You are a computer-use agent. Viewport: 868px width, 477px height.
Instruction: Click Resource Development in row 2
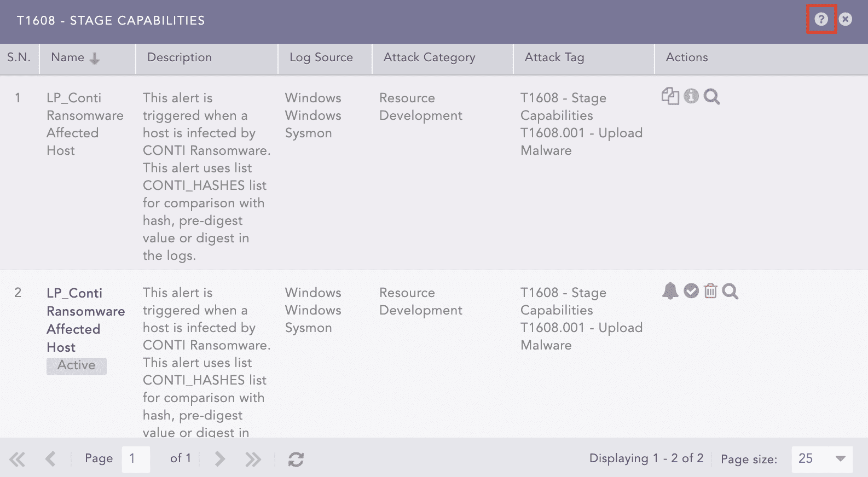coord(421,301)
